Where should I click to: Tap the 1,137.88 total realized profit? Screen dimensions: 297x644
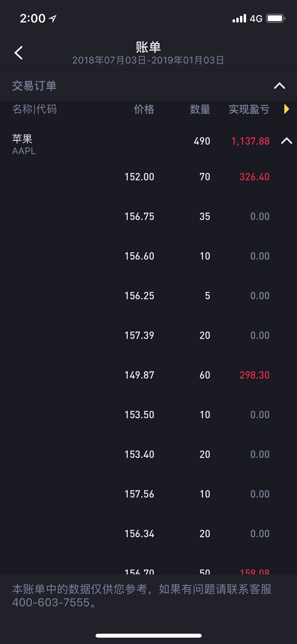tap(250, 141)
